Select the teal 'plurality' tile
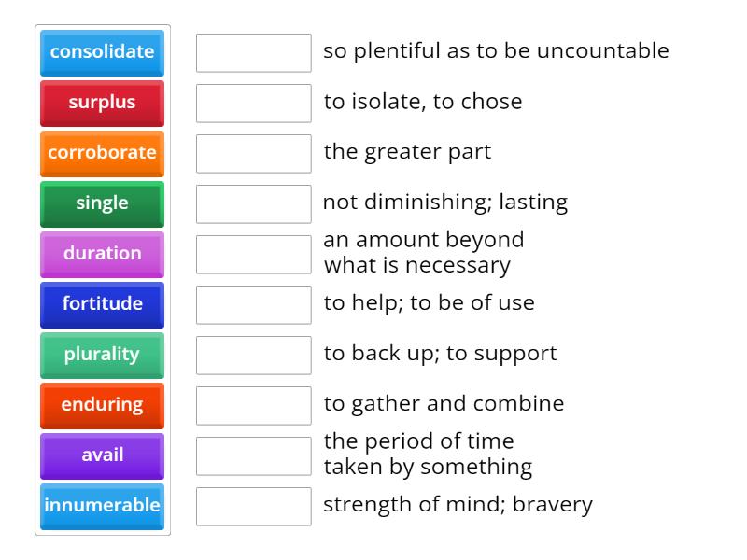Image resolution: width=747 pixels, height=560 pixels. coord(102,355)
